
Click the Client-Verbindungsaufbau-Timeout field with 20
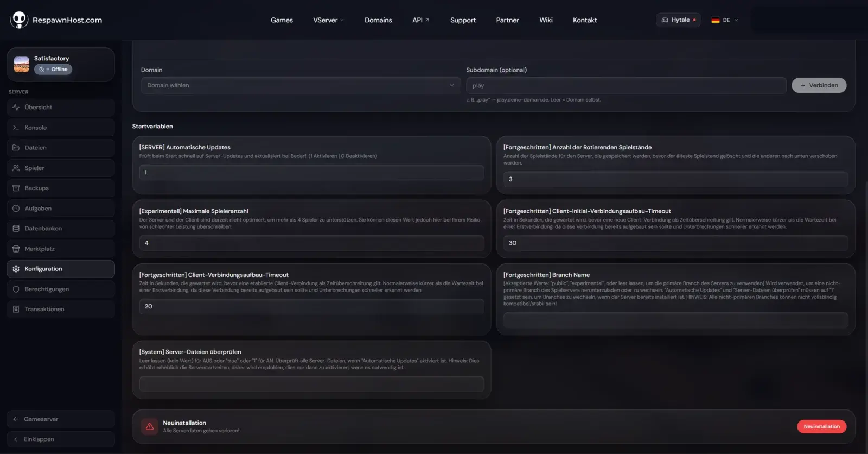pos(311,306)
